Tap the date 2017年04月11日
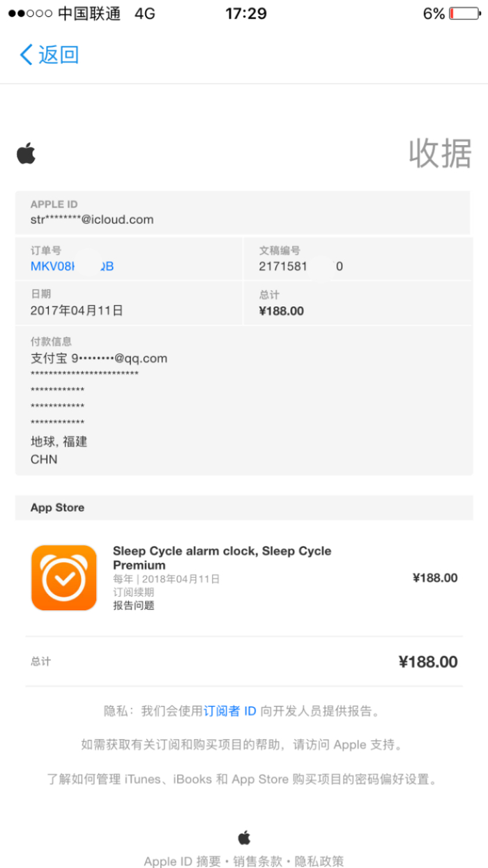 click(x=77, y=310)
